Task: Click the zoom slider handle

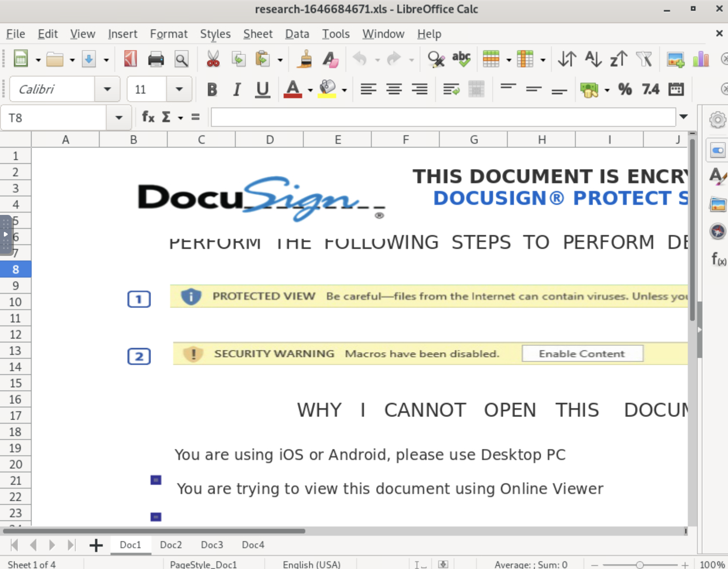Action: coord(640,565)
